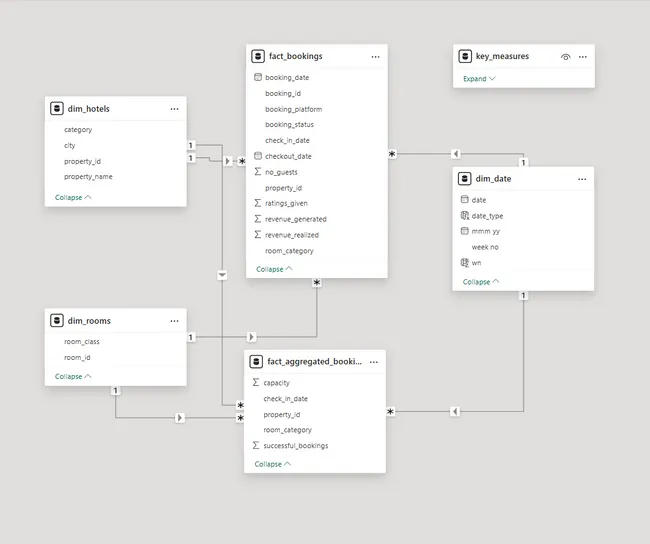Select city field in dim_hotels
The height and width of the screenshot is (544, 650).
(70, 145)
